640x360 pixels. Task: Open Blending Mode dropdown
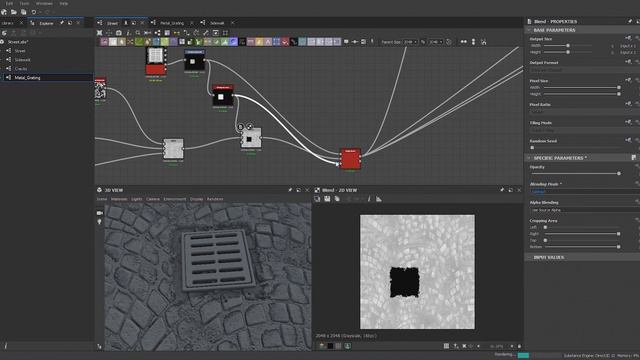coord(584,191)
